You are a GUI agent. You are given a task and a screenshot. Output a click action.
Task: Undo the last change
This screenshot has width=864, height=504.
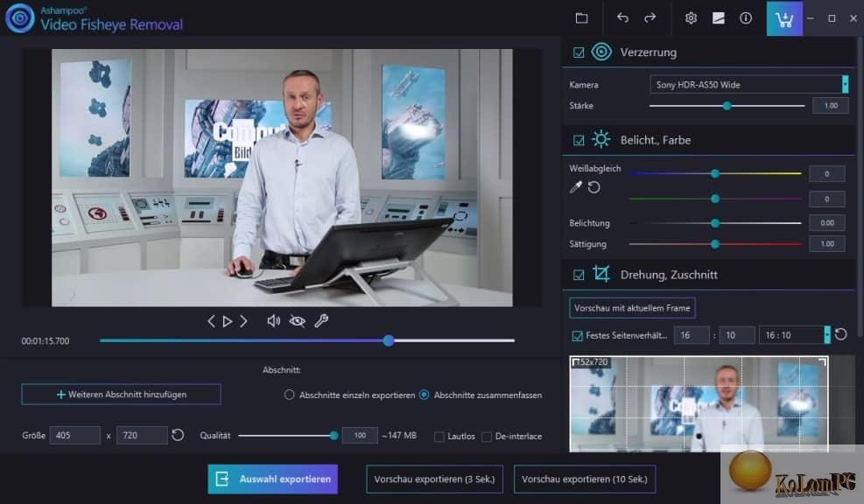(x=622, y=18)
